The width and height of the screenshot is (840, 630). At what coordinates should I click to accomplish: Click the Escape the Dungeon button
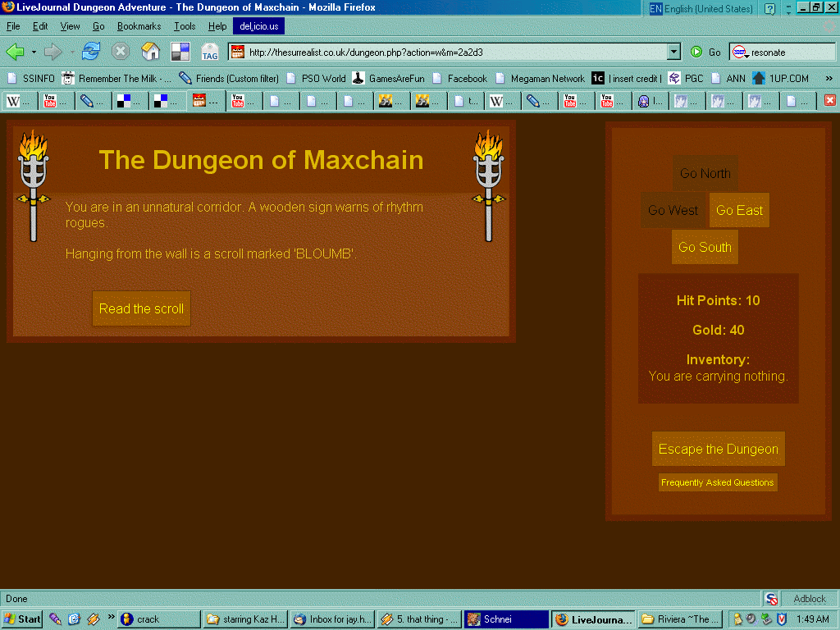pos(718,449)
